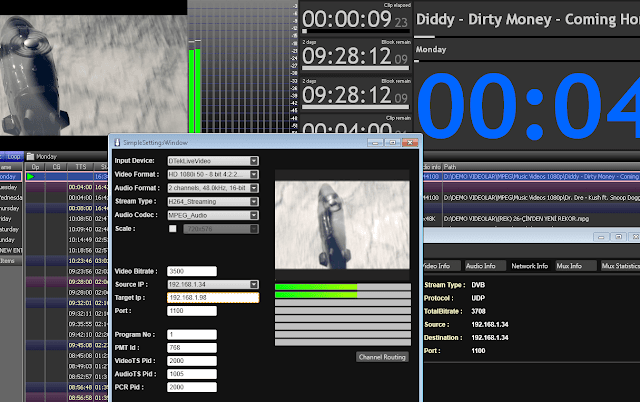640x402 pixels.
Task: Select Thursday in the day list
Action: (x=11, y=208)
